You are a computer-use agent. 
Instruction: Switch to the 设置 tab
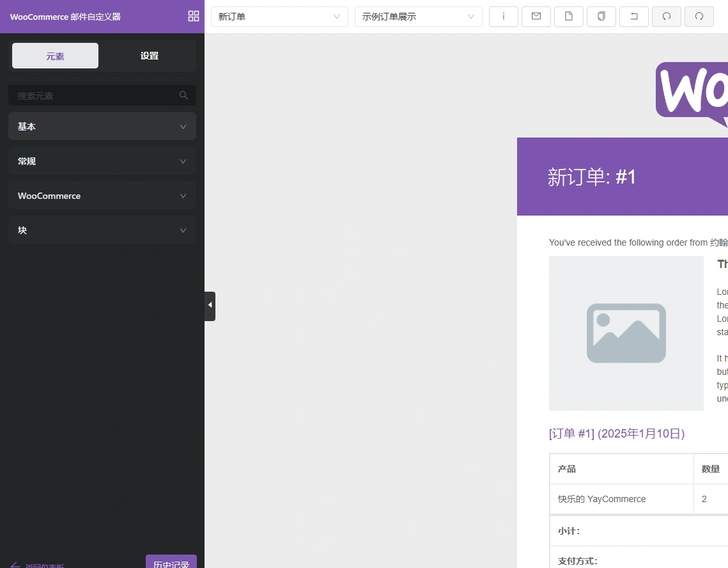point(149,56)
